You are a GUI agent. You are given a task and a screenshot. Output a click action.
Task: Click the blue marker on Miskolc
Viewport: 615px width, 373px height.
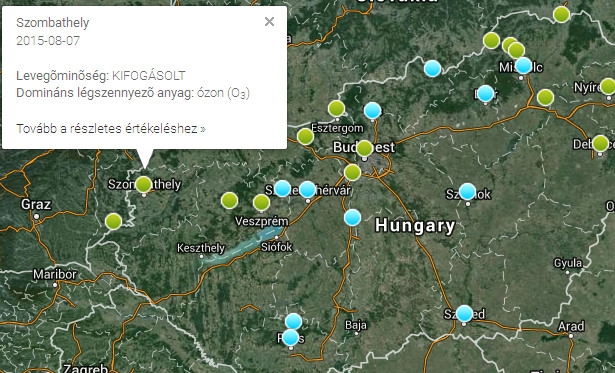tap(524, 66)
